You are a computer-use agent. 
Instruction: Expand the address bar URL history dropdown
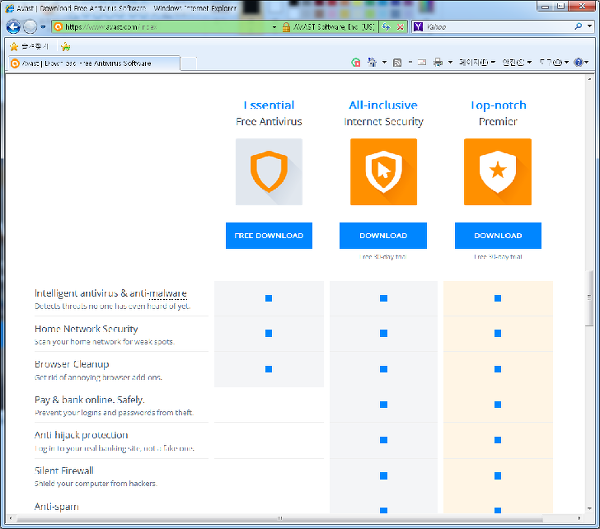point(274,27)
